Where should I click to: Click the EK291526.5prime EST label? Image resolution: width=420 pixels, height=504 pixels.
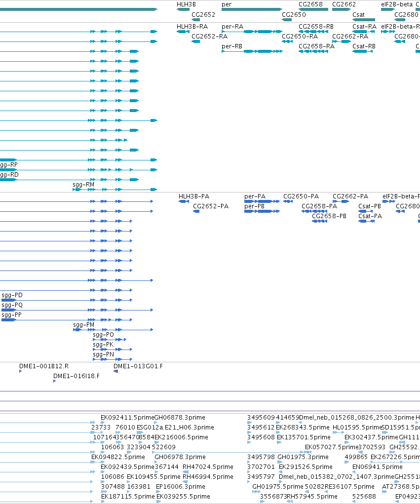[x=305, y=467]
